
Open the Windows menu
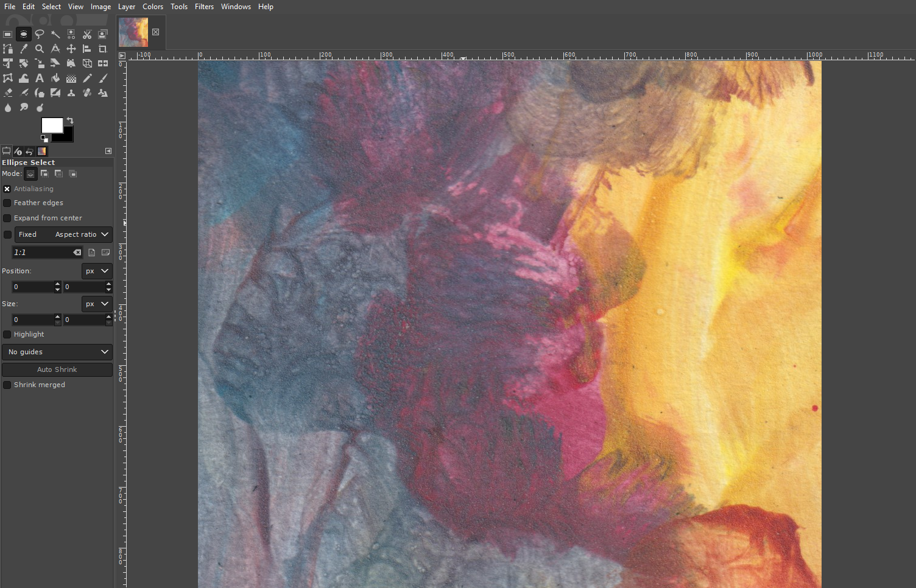236,7
